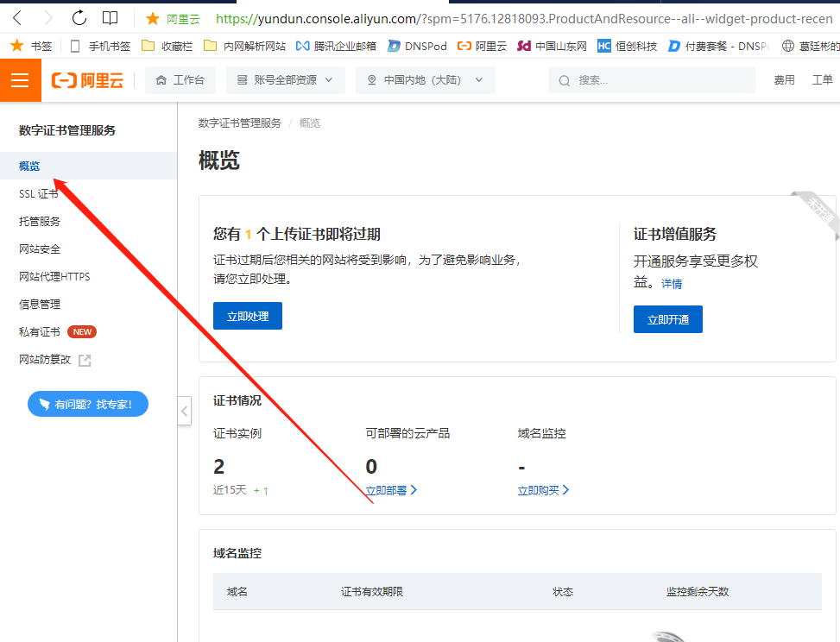The height and width of the screenshot is (642, 840).
Task: Click the 立即部署 link
Action: coord(390,490)
